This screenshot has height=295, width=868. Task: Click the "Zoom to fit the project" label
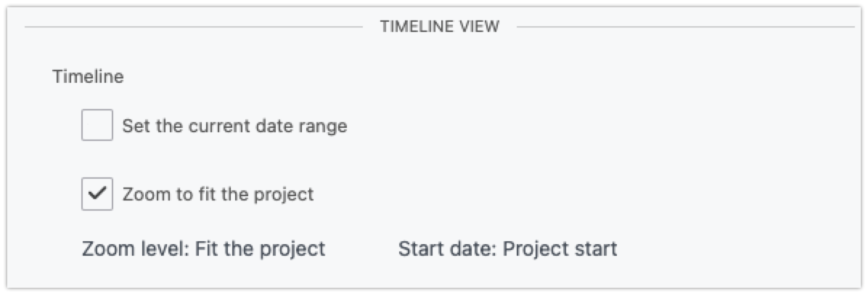coord(218,195)
